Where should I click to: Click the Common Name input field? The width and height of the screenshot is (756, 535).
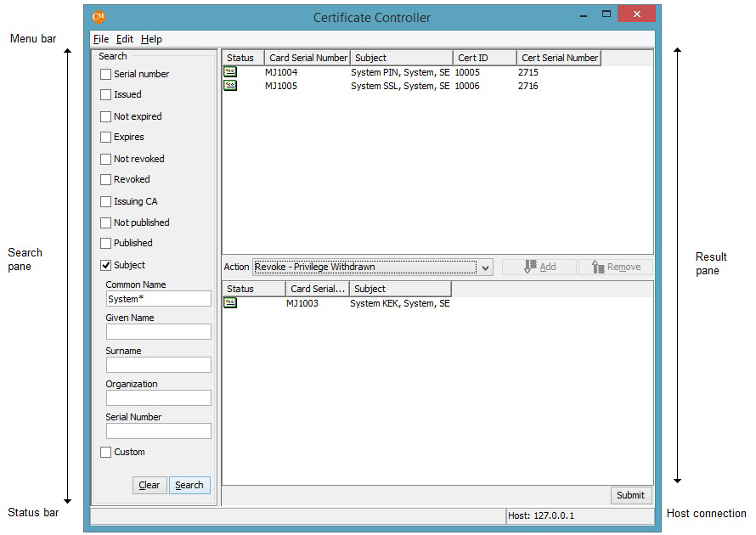[158, 299]
